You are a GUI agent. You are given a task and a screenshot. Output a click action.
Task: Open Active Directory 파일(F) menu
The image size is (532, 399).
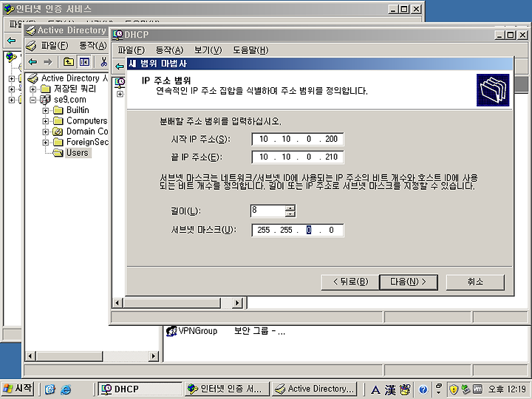54,46
